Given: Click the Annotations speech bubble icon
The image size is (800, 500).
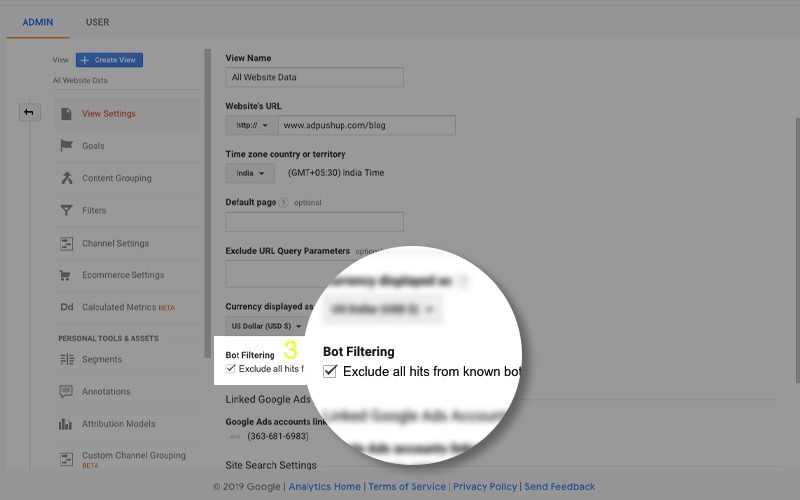Looking at the screenshot, I should click(67, 392).
